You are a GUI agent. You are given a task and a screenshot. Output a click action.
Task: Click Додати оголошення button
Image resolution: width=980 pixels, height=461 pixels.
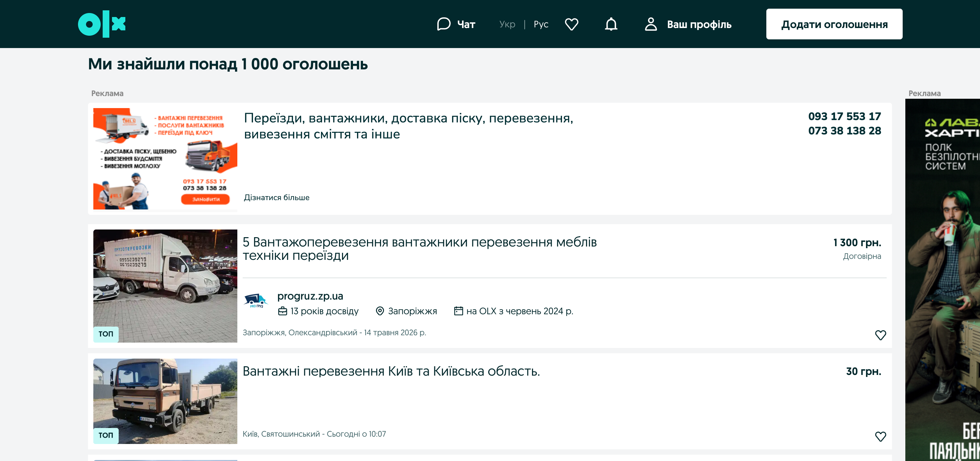(834, 24)
